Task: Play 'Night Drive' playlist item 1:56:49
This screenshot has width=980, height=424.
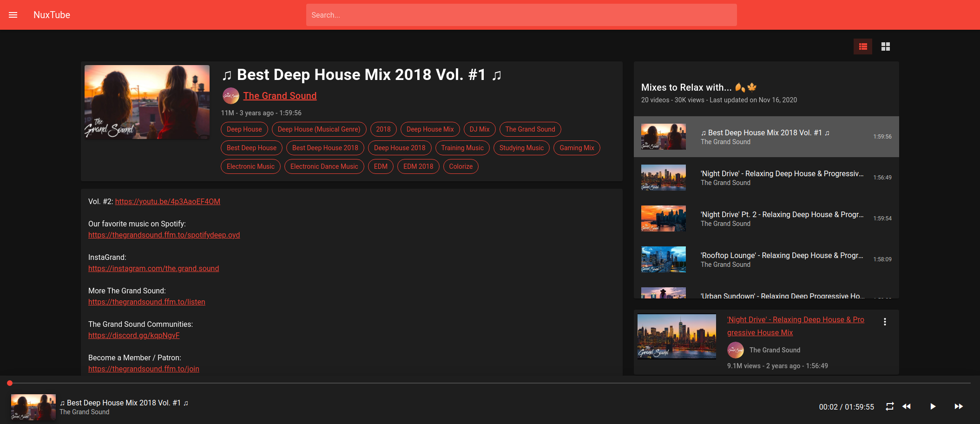Action: pos(766,178)
